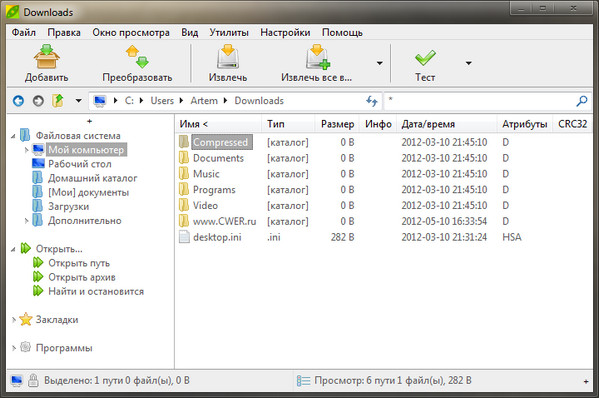The image size is (599, 398).
Task: Click the Добавить (Add) archive icon
Action: point(46,57)
